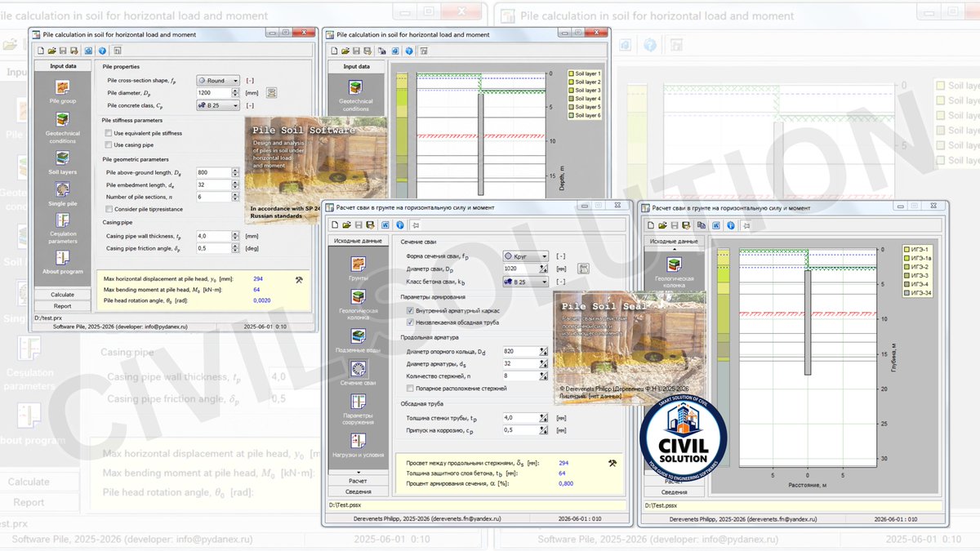The width and height of the screenshot is (980, 551).
Task: Click Soil layer 6 legend swatch
Action: pyautogui.click(x=571, y=115)
